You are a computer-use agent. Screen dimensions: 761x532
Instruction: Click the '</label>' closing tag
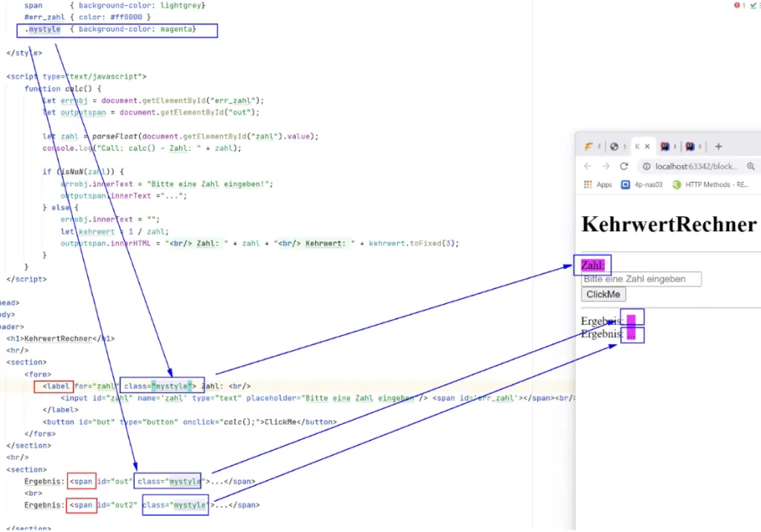point(60,409)
